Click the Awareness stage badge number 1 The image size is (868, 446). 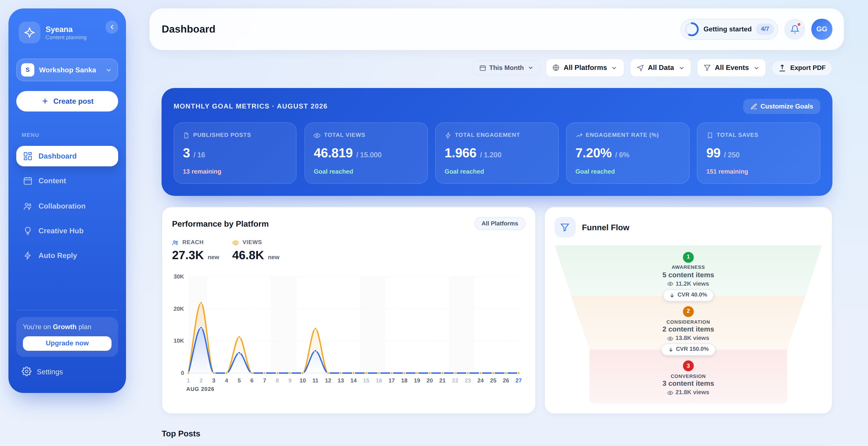688,257
